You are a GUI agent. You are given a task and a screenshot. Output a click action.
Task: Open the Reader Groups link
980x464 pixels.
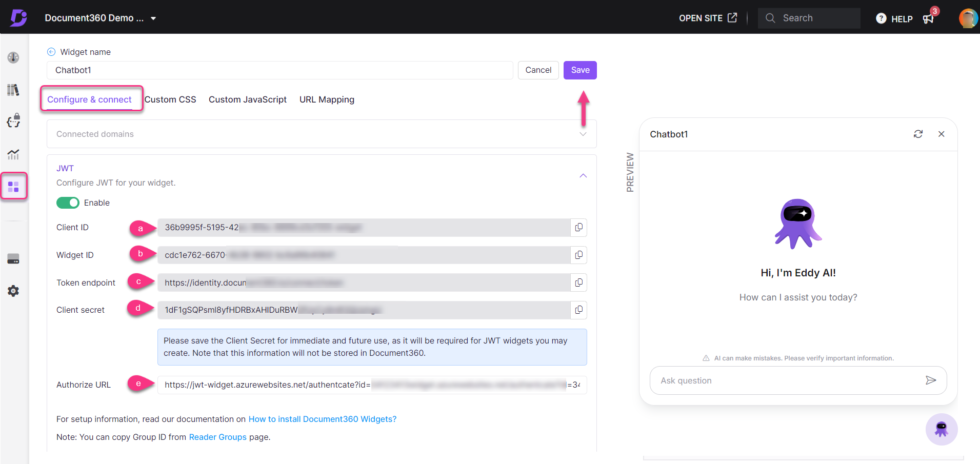(x=218, y=437)
